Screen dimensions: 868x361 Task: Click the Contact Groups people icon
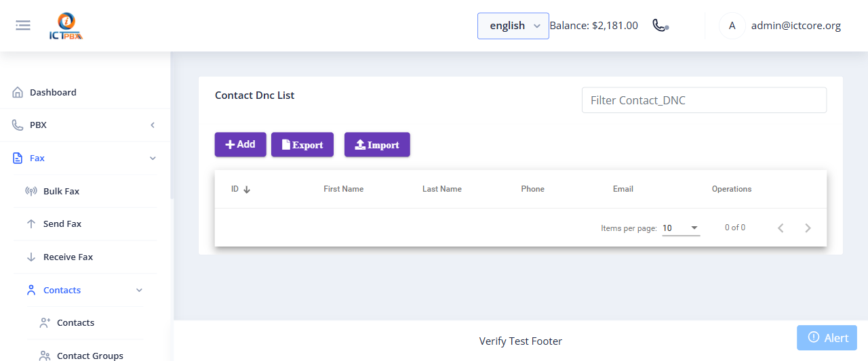(x=45, y=356)
